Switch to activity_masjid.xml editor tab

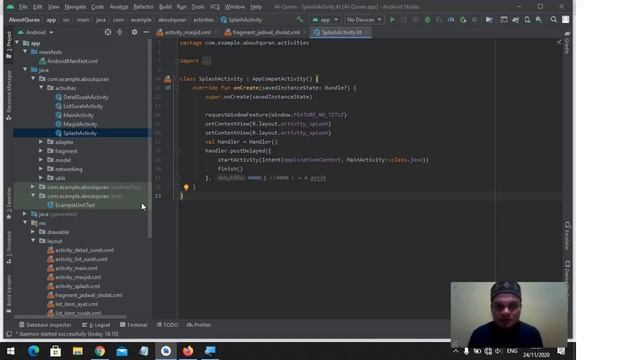(x=187, y=32)
